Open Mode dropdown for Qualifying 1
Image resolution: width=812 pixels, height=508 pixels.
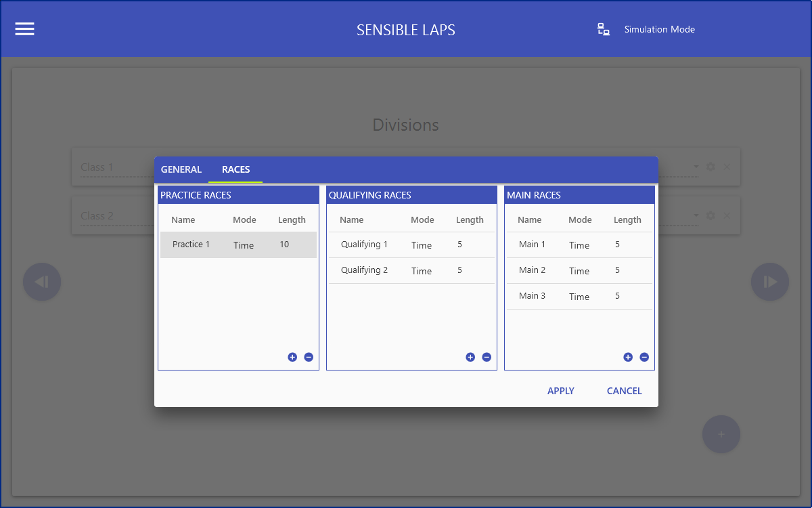point(422,245)
